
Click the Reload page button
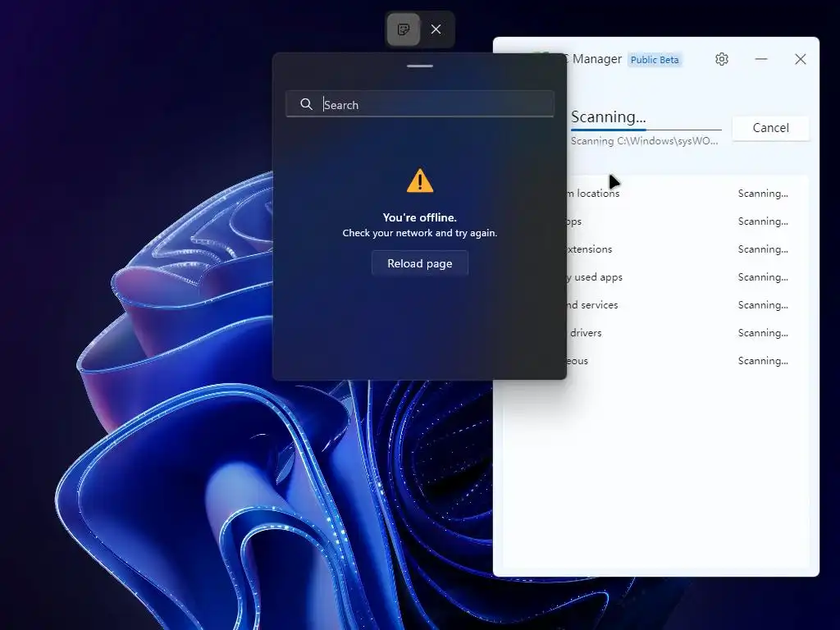[420, 263]
